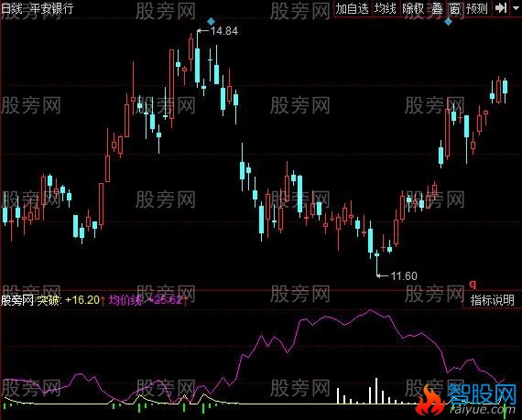
Task: Expand the toolbar dropdown triangle
Action: coord(515,8)
